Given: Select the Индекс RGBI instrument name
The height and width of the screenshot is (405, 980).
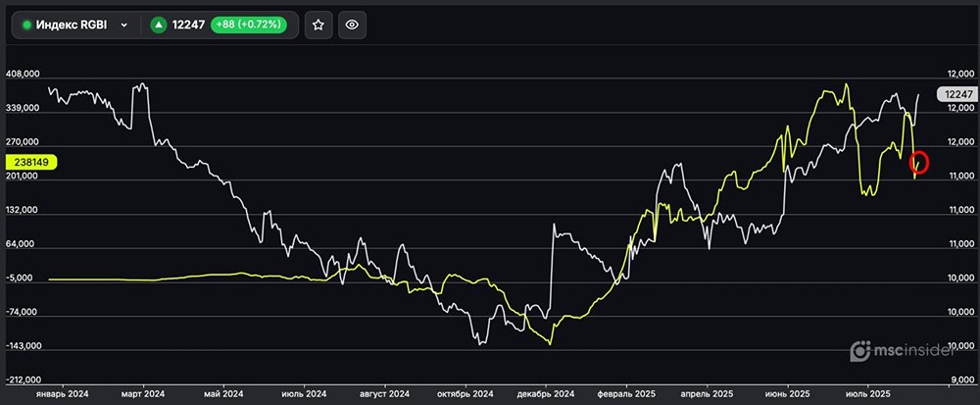Looking at the screenshot, I should 73,25.
